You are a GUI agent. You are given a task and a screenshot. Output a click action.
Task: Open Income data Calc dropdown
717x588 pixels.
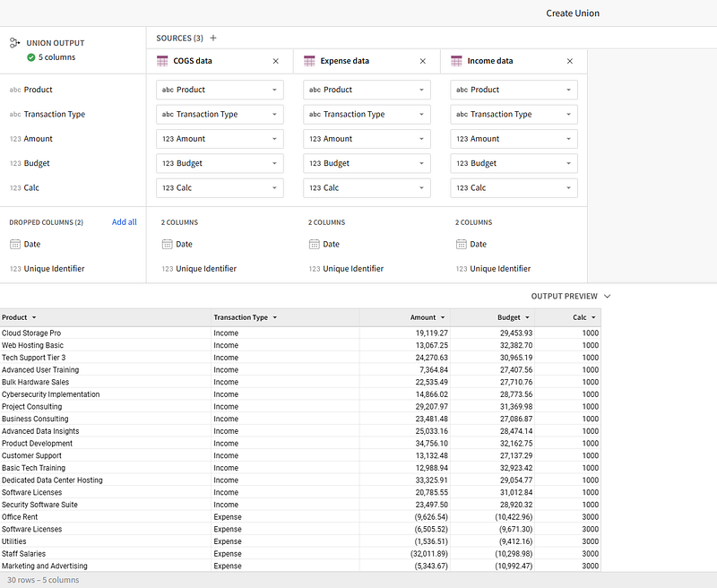[x=514, y=188]
